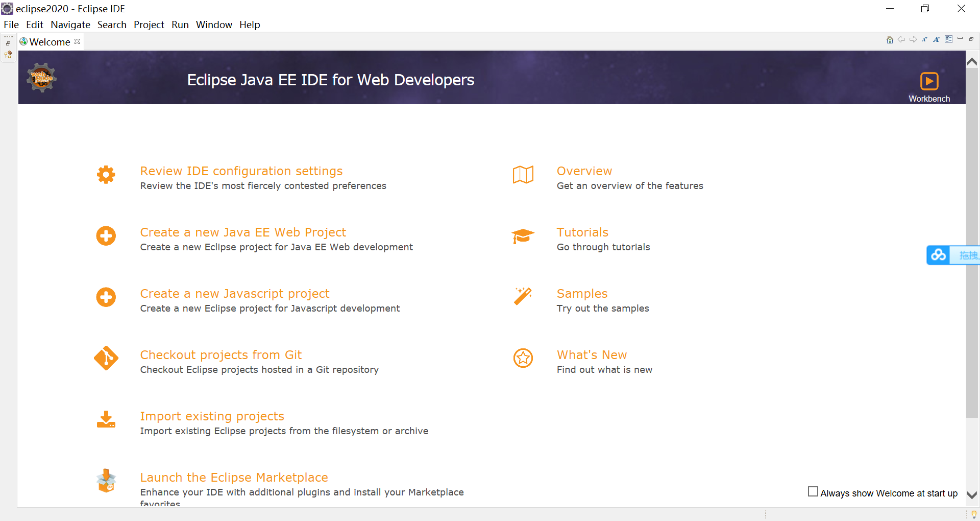Navigate forward using the forward arrow icon
980x521 pixels.
(914, 39)
